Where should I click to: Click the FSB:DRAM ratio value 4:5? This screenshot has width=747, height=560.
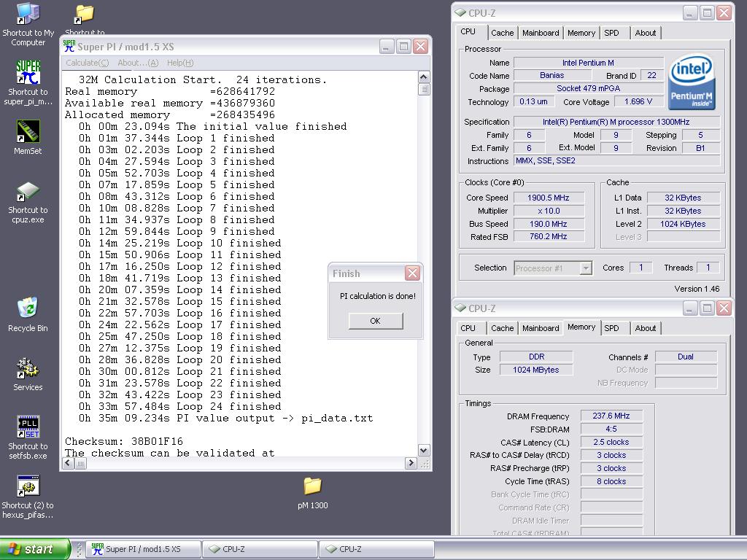point(611,429)
